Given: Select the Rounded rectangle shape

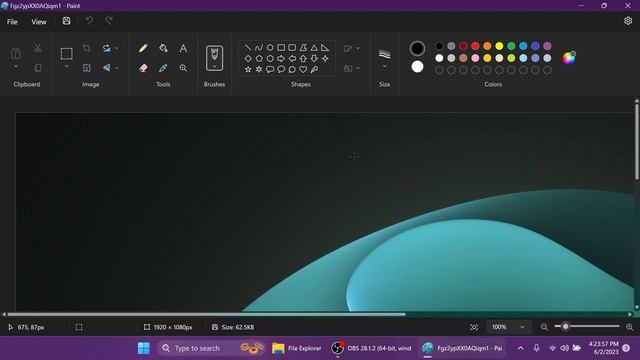Looking at the screenshot, I should click(292, 48).
